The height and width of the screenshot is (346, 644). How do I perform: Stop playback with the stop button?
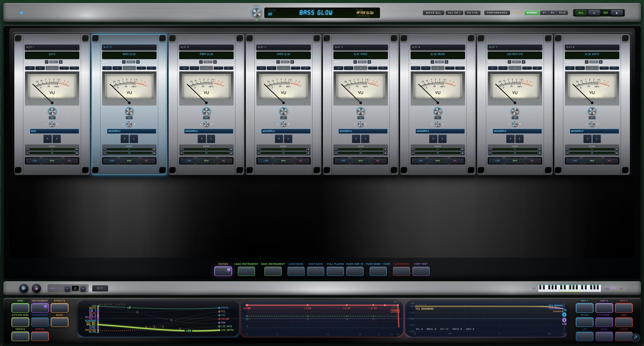(x=36, y=288)
